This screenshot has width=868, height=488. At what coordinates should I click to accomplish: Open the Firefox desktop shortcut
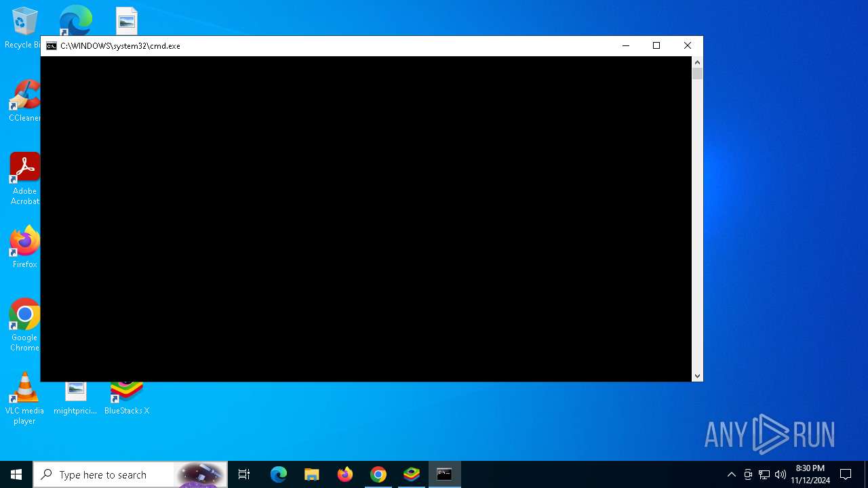click(x=24, y=247)
